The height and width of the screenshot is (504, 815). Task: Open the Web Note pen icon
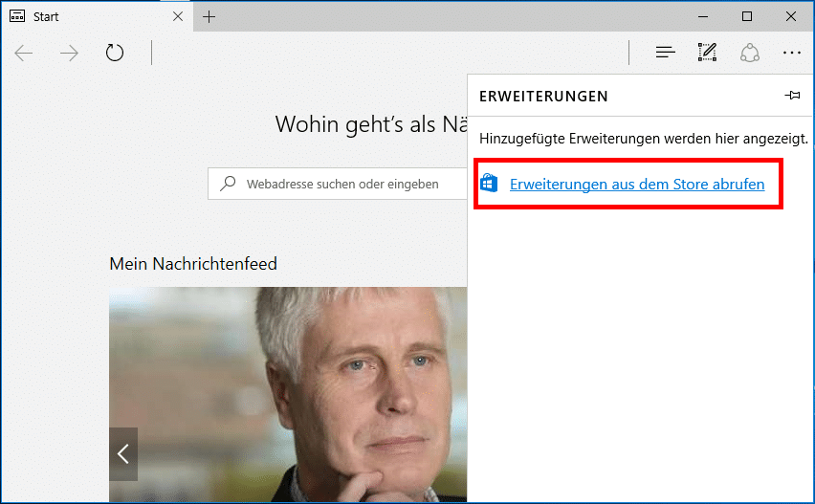(x=707, y=53)
